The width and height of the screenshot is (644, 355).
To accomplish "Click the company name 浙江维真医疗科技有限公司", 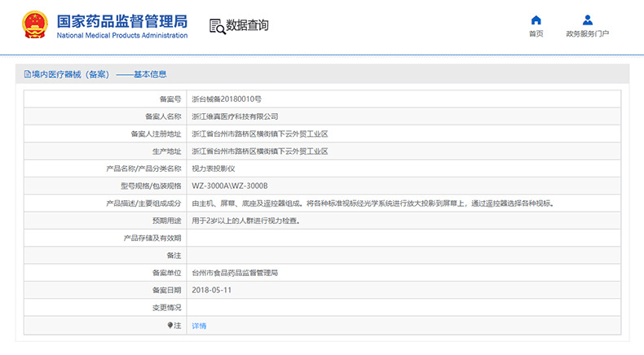I will point(235,116).
